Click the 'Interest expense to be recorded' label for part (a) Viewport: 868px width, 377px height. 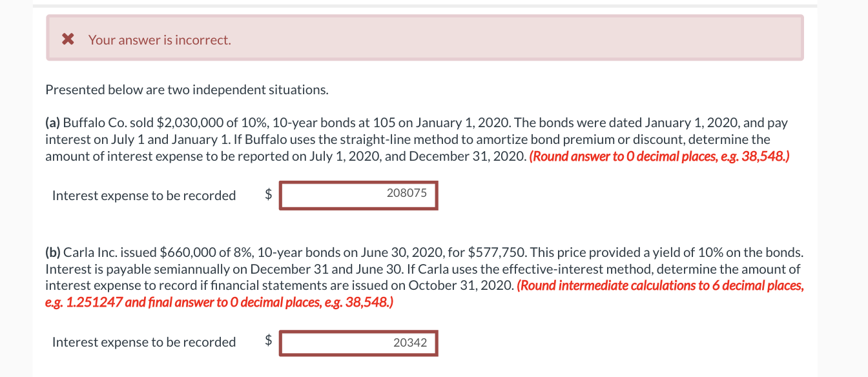[x=143, y=195]
